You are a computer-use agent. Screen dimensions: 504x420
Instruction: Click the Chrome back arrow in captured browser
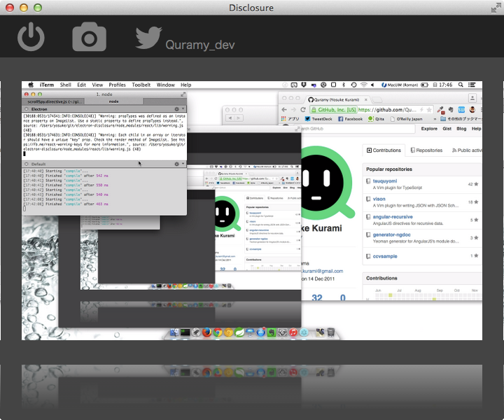(x=284, y=110)
